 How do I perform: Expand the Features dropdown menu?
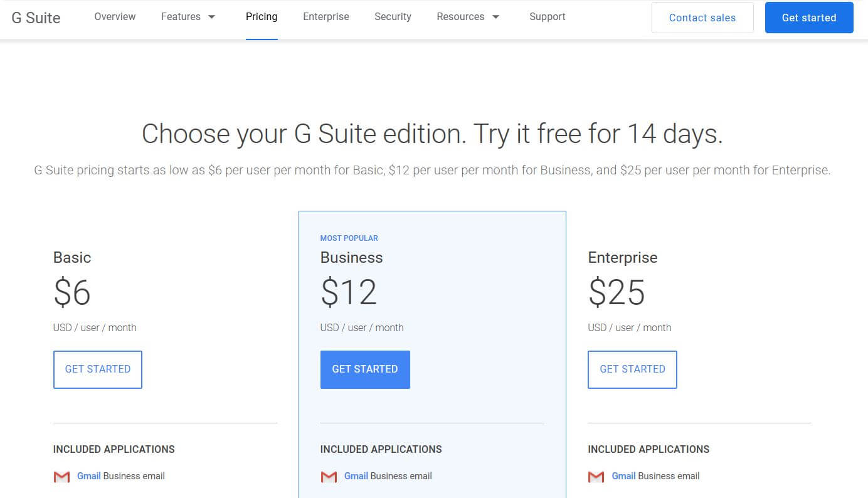(180, 17)
